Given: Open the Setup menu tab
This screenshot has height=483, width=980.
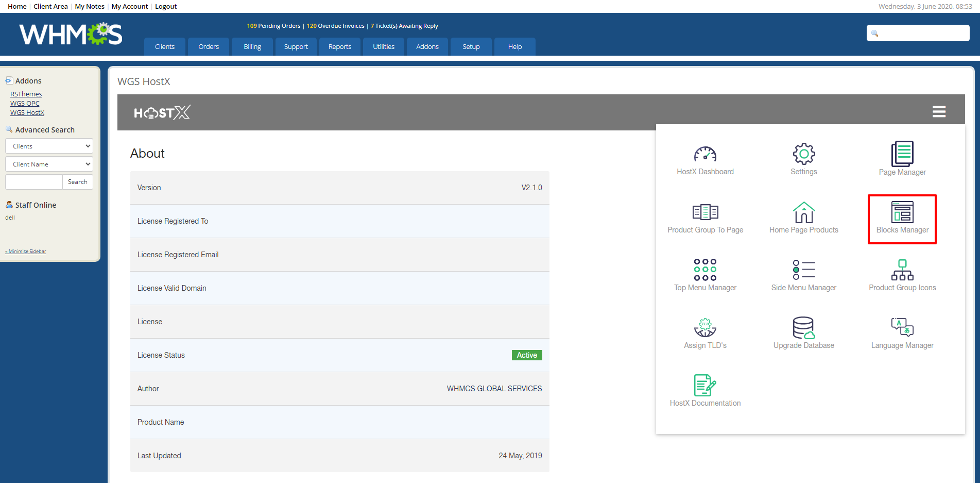Looking at the screenshot, I should click(471, 47).
